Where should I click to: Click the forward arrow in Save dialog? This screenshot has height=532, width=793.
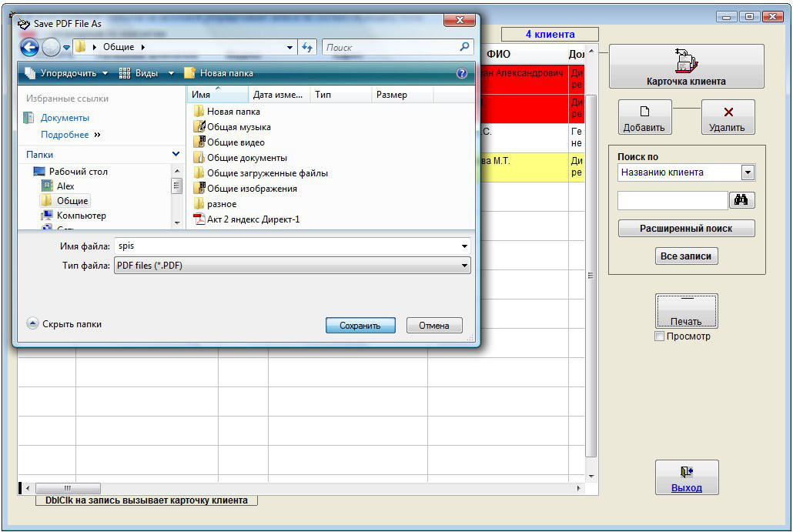point(51,48)
